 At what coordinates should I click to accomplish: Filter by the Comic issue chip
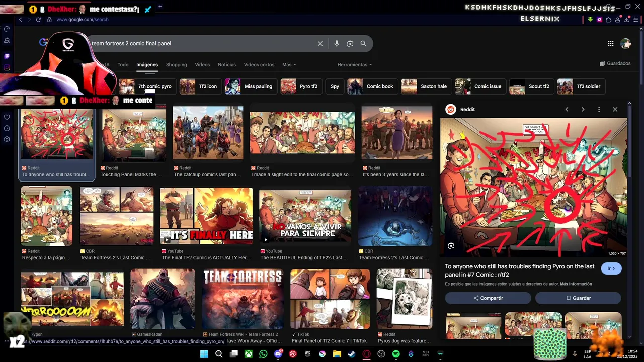tap(480, 86)
